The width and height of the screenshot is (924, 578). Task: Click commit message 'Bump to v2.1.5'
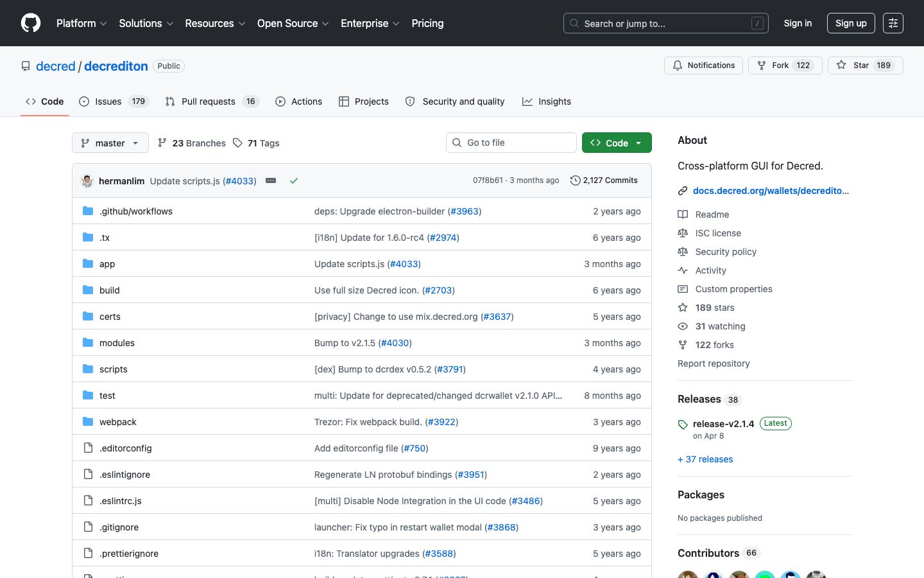click(x=345, y=343)
